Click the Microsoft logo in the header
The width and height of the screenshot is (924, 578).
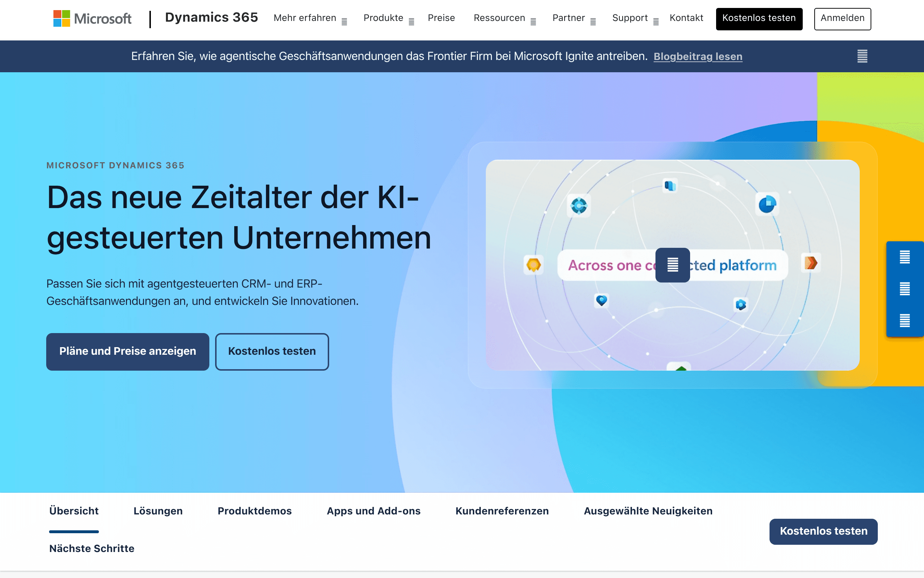point(92,18)
